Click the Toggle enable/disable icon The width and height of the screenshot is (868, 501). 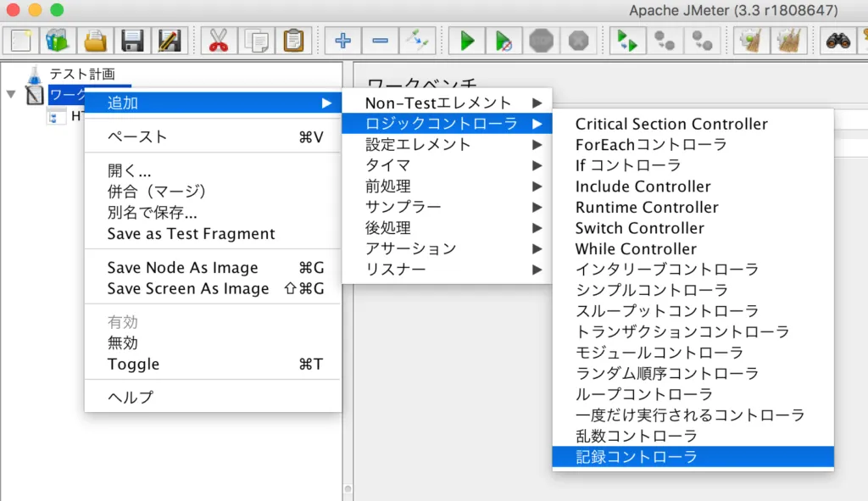(417, 41)
